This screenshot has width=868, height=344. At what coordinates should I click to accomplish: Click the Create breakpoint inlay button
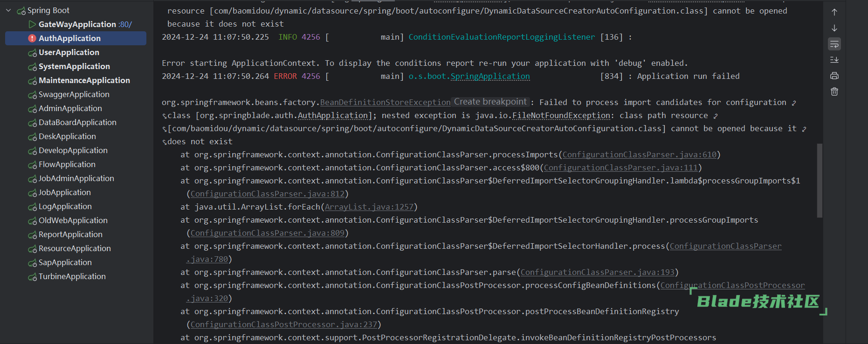pyautogui.click(x=490, y=102)
